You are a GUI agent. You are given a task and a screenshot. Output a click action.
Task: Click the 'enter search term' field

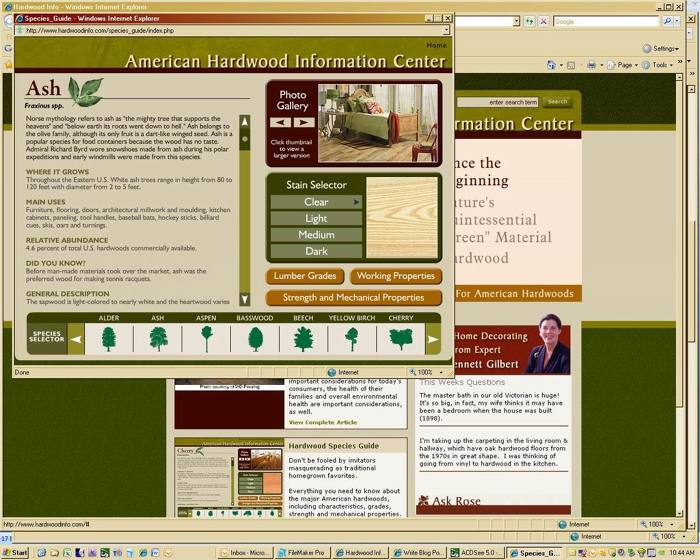[x=498, y=102]
